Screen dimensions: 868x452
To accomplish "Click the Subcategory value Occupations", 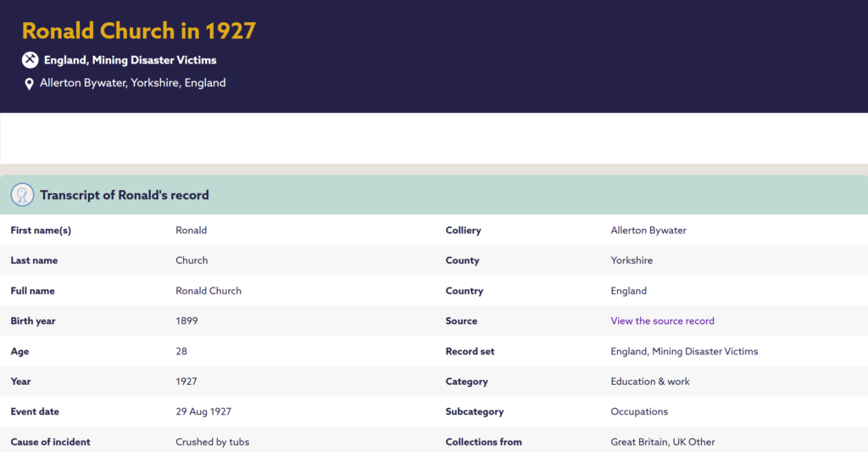I will [639, 411].
